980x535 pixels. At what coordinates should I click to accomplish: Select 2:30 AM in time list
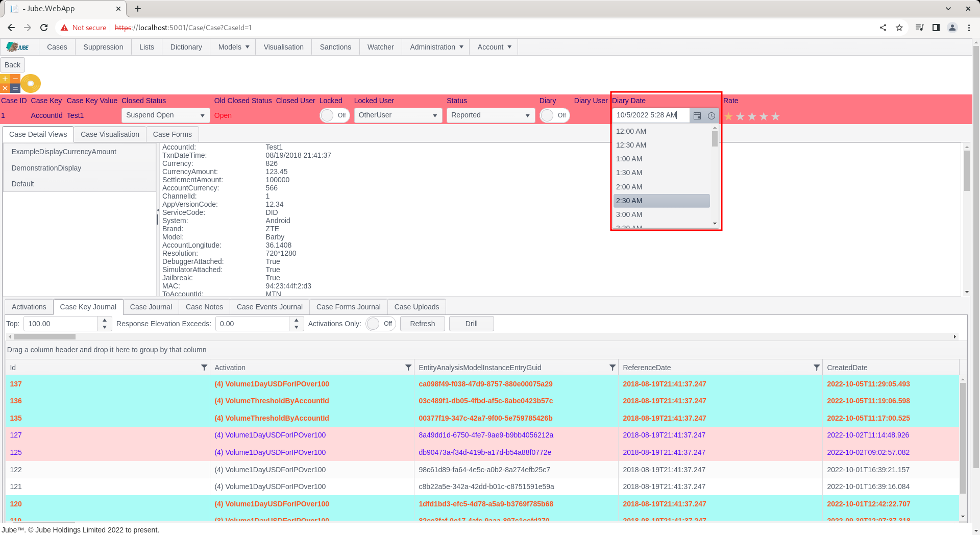(x=661, y=201)
